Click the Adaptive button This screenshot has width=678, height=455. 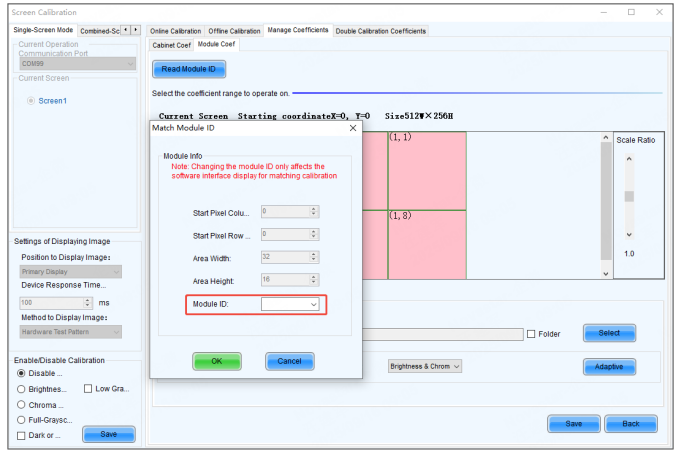[x=609, y=367]
